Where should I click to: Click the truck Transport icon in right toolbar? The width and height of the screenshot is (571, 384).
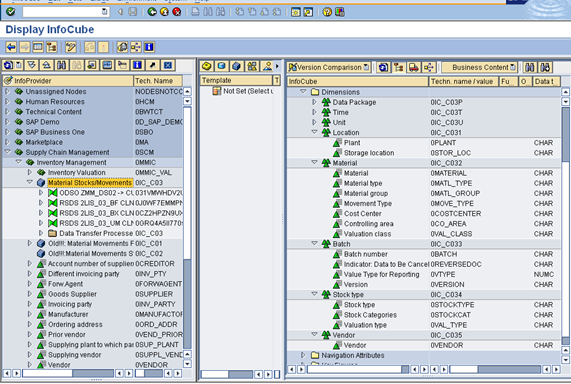pyautogui.click(x=413, y=67)
